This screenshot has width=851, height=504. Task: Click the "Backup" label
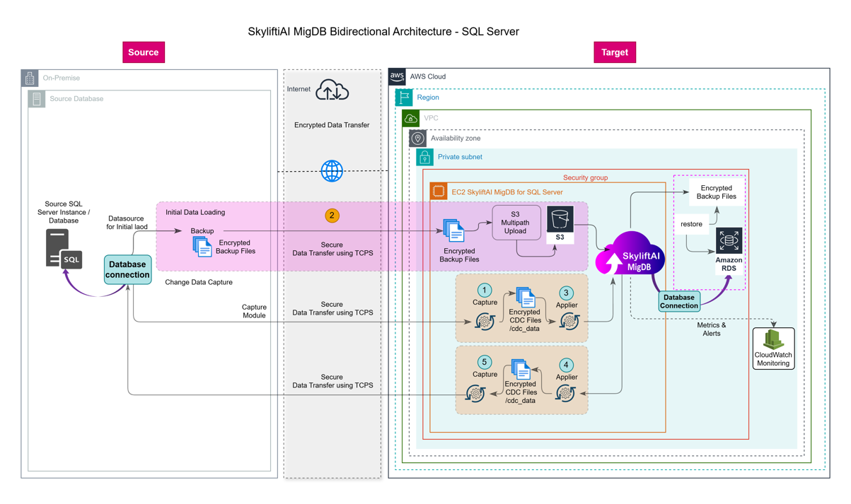(202, 230)
